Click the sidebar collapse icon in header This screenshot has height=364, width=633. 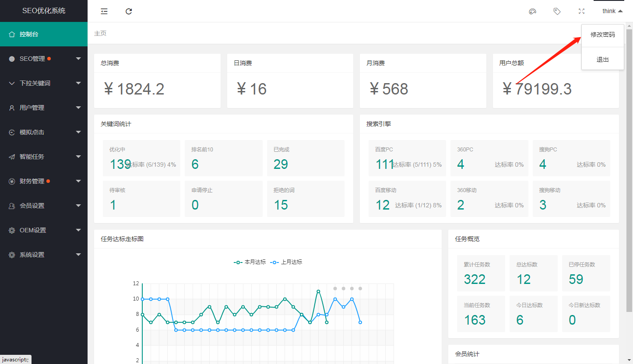click(x=104, y=11)
